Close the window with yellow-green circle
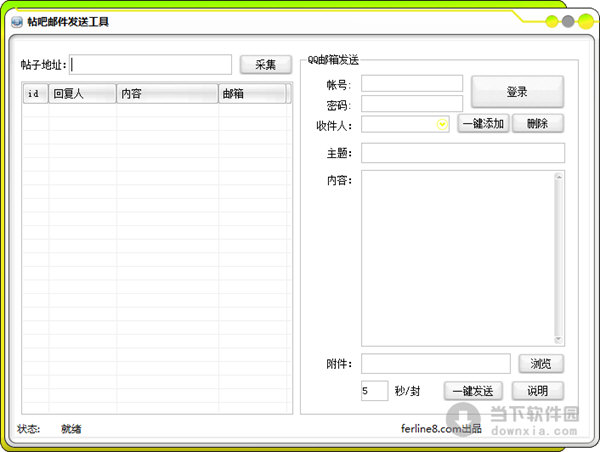Image resolution: width=600 pixels, height=452 pixels. pyautogui.click(x=585, y=21)
